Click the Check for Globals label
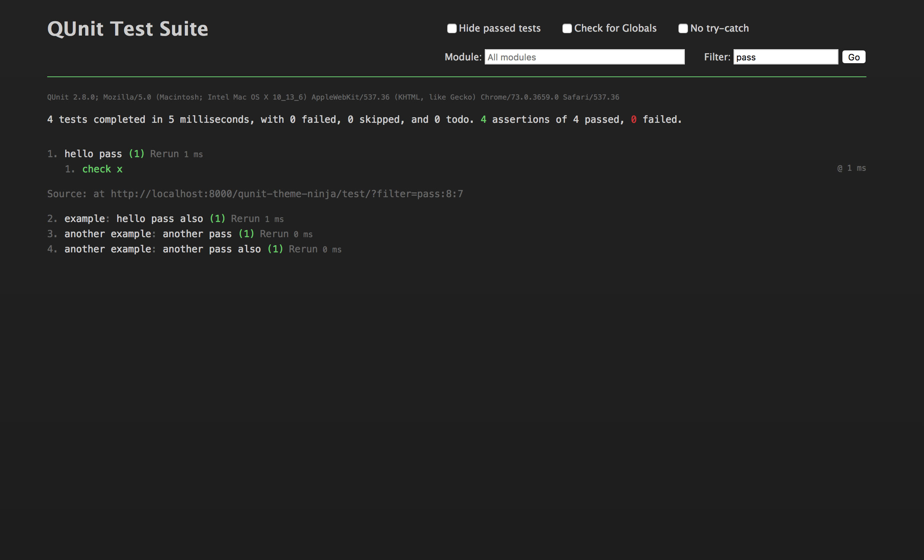The width and height of the screenshot is (924, 560). 616,28
